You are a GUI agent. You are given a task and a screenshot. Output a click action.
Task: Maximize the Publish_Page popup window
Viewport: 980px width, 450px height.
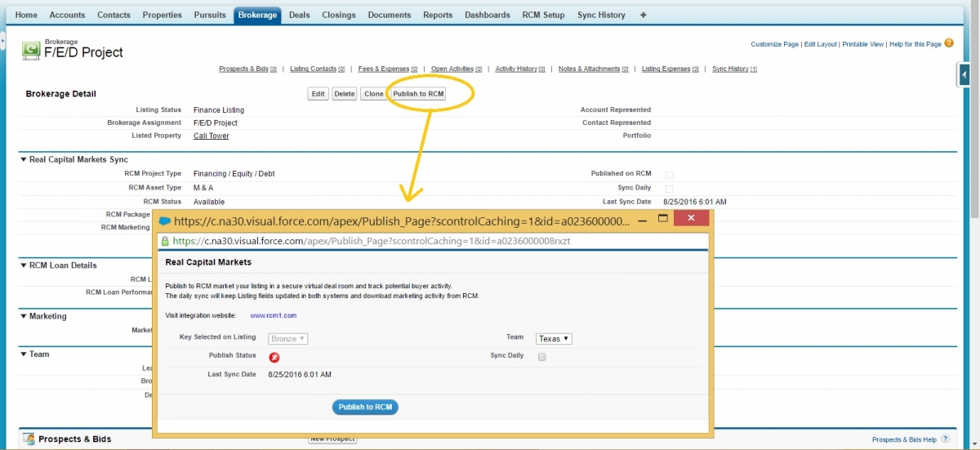pos(663,219)
